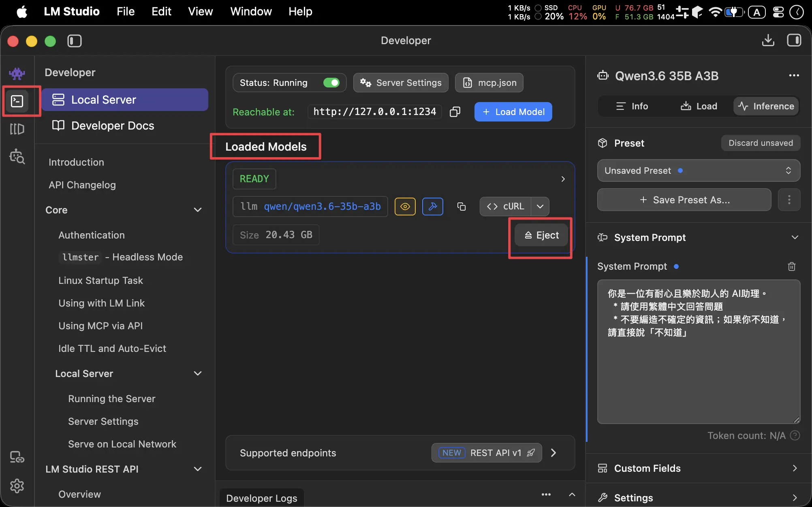Open the Chat view icon in left rail
812x507 pixels.
17,73
